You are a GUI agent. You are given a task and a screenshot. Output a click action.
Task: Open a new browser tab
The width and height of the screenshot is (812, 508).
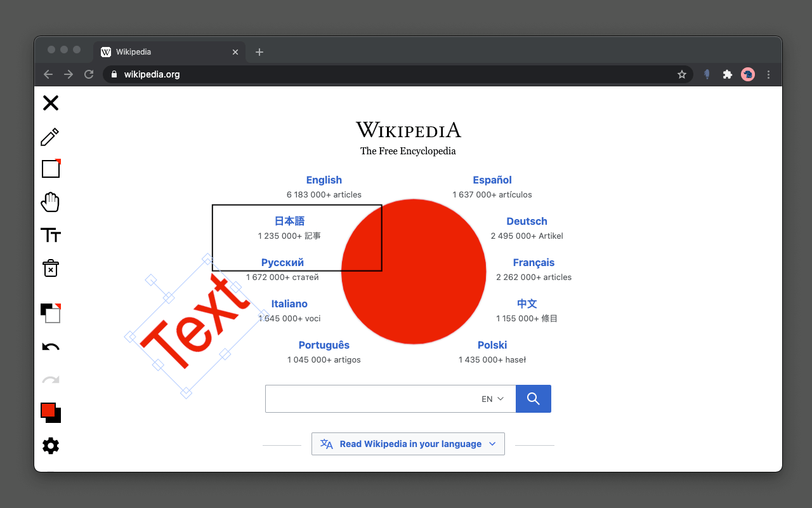point(259,52)
